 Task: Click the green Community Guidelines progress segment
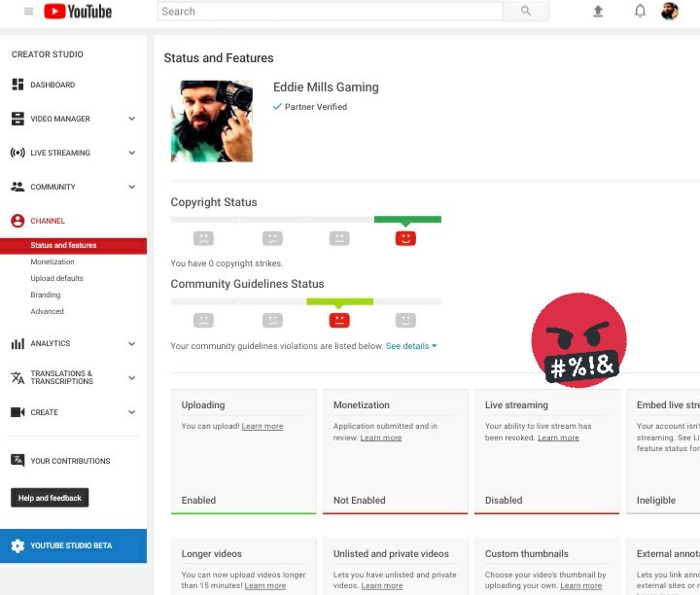point(339,301)
